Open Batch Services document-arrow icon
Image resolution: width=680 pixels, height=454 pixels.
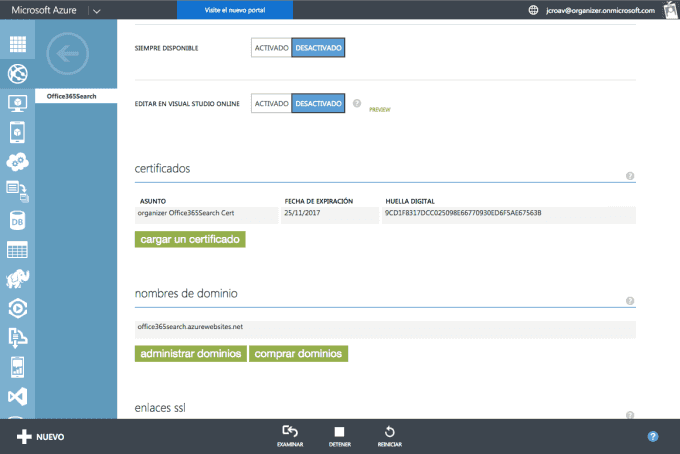click(18, 191)
